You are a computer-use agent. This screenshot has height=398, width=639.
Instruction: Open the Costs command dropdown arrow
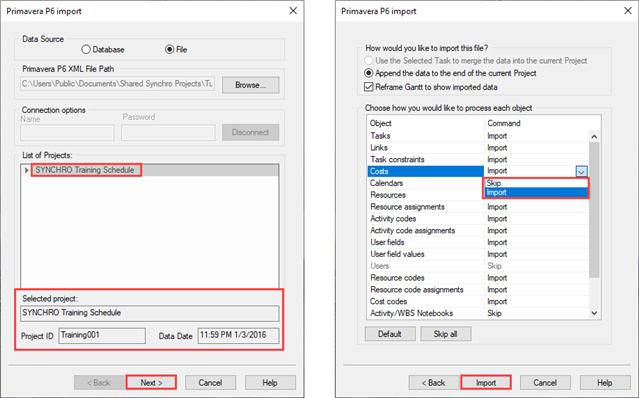click(582, 172)
